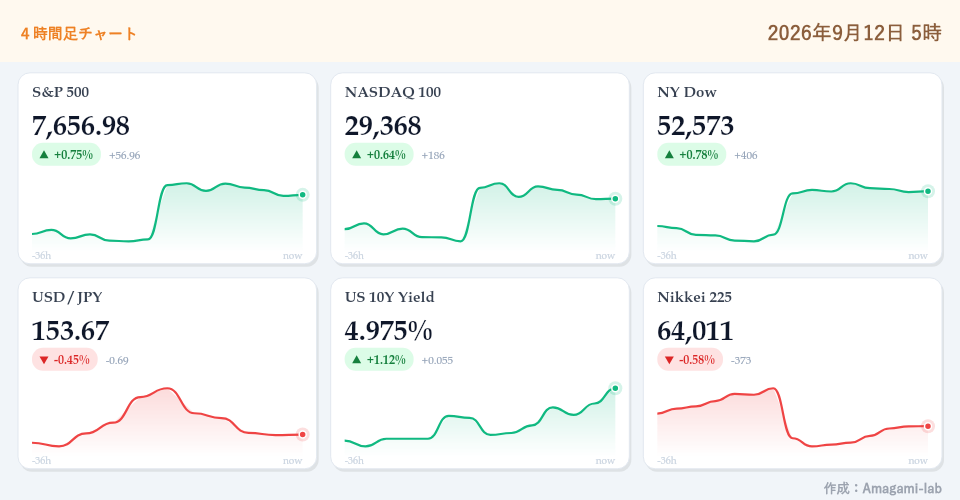This screenshot has height=500, width=960.
Task: Click the -36h label in S&P 500 card
Action: 42,256
